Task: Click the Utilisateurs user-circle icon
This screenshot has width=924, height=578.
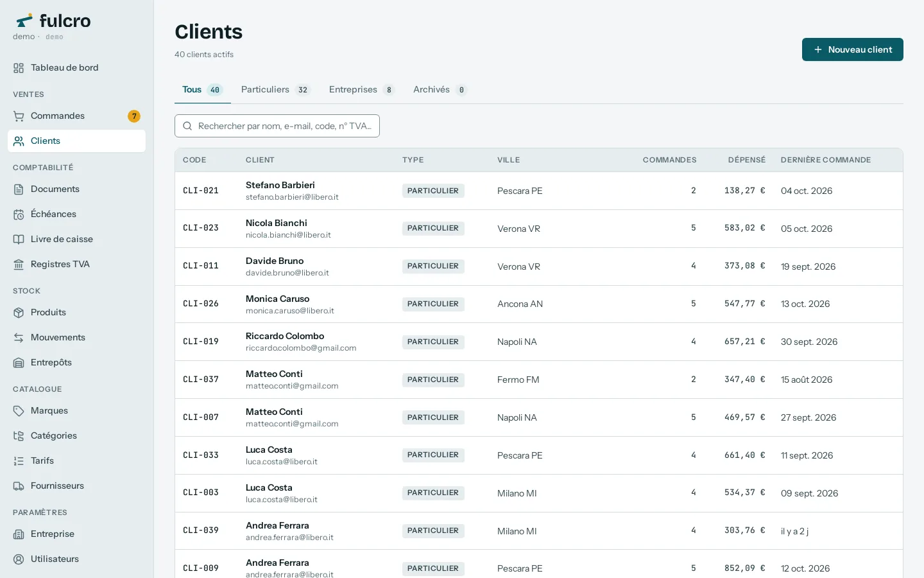Action: [19, 559]
